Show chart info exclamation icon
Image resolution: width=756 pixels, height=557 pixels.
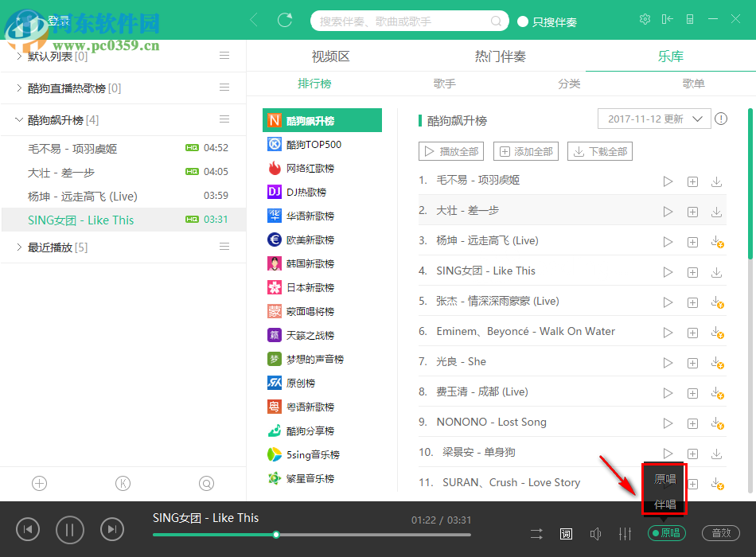coord(721,119)
